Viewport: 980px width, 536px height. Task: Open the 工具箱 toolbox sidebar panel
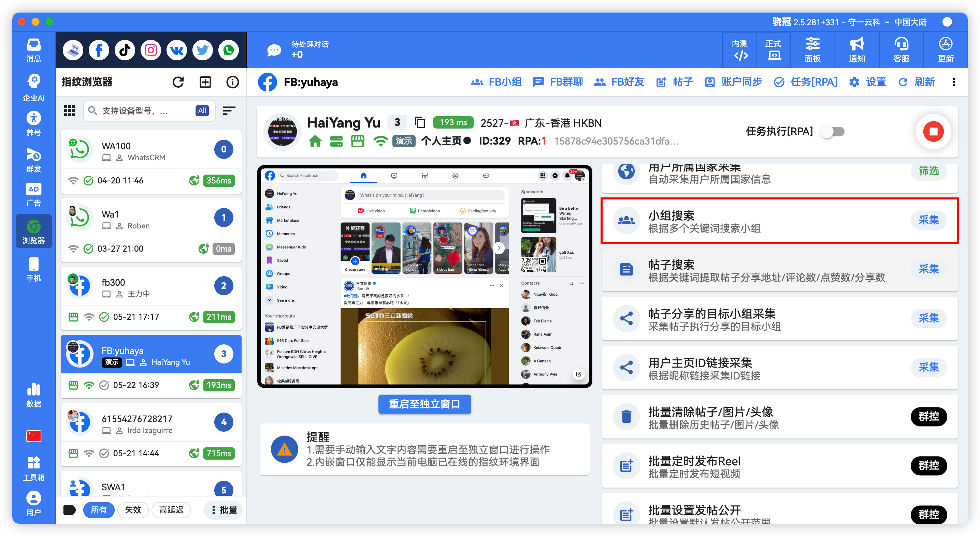pos(33,467)
